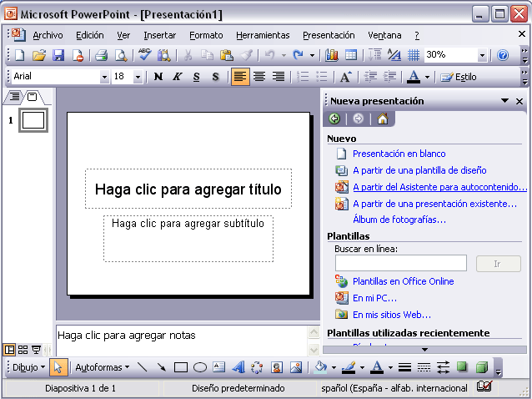Click the Presentación en blanco link
The width and height of the screenshot is (532, 399).
(399, 154)
